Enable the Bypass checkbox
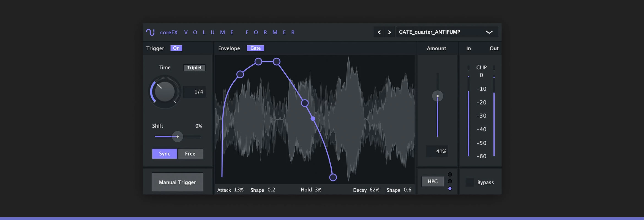 [470, 182]
